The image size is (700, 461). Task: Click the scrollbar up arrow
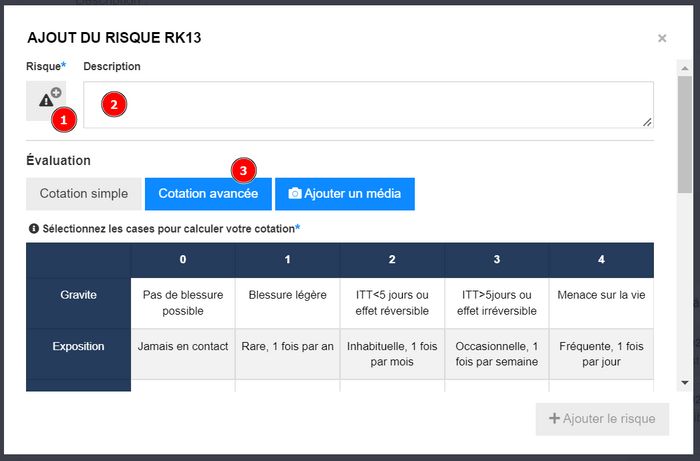tap(684, 68)
